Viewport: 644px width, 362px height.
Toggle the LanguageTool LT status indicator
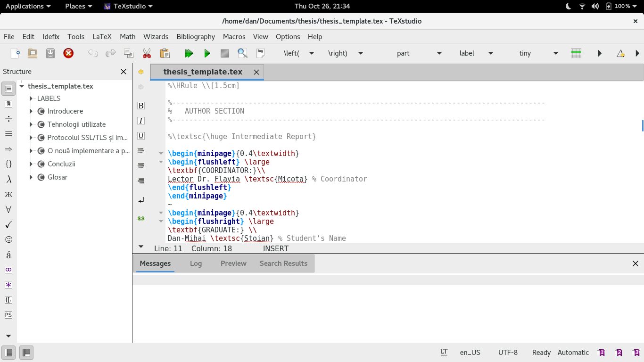(x=444, y=352)
